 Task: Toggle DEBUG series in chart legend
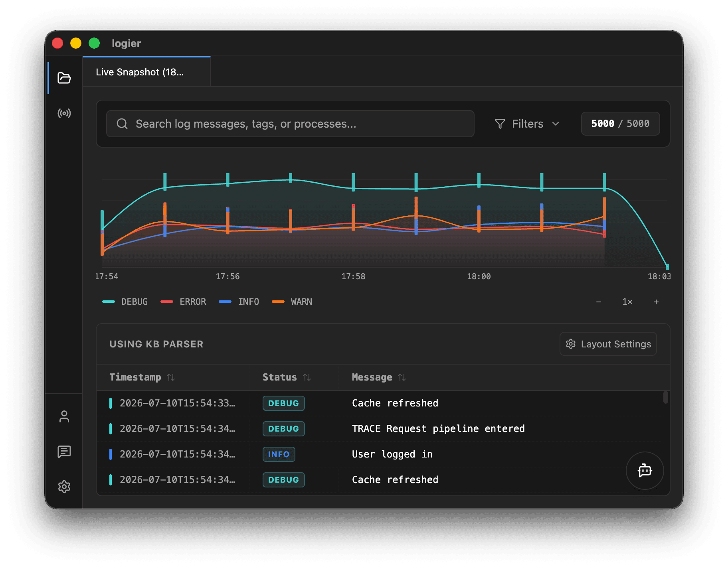125,302
